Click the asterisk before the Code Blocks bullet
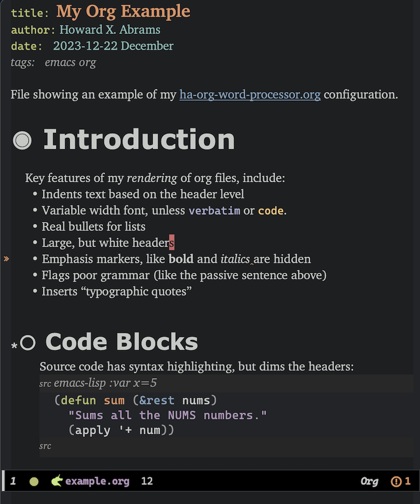420x504 pixels. (15, 345)
